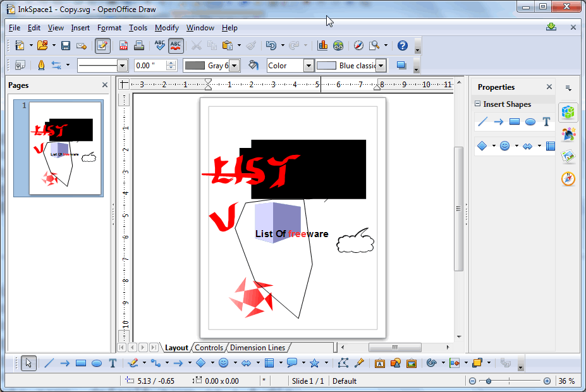This screenshot has height=392, width=586.
Task: Select the Ellipse tool
Action: tap(95, 363)
